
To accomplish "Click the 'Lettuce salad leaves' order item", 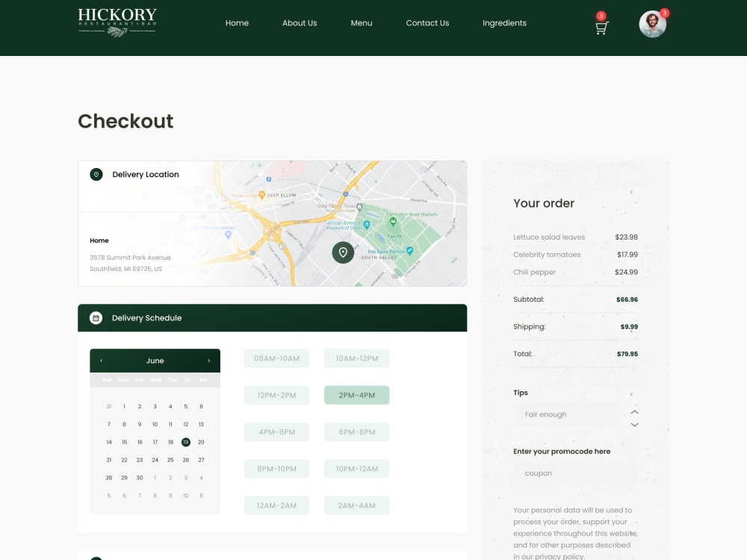I will point(549,237).
